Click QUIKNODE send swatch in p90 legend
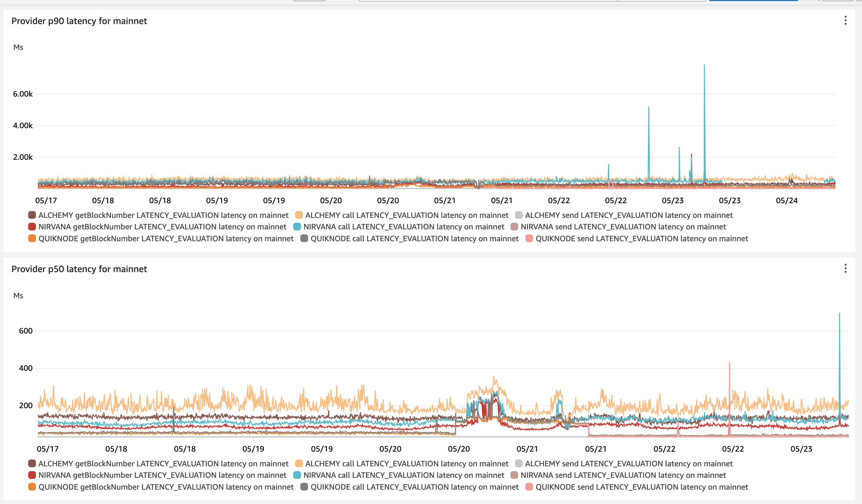The height and width of the screenshot is (504, 862). point(529,238)
